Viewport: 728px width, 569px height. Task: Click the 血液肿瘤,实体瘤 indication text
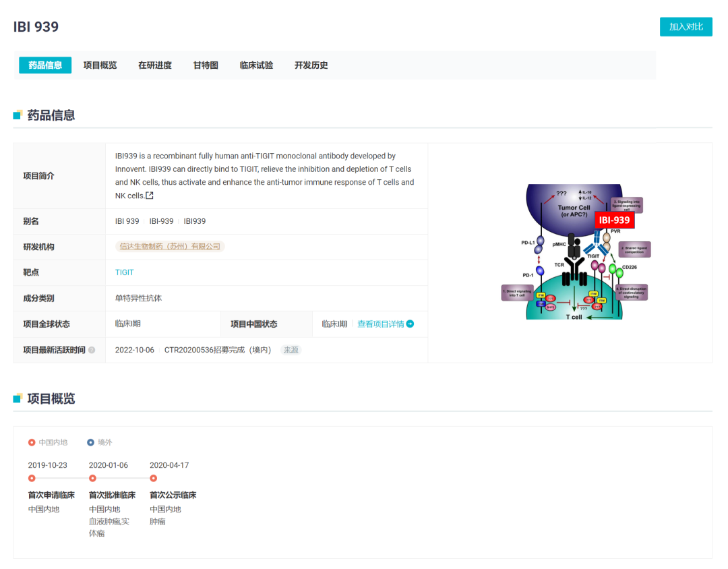click(x=109, y=527)
